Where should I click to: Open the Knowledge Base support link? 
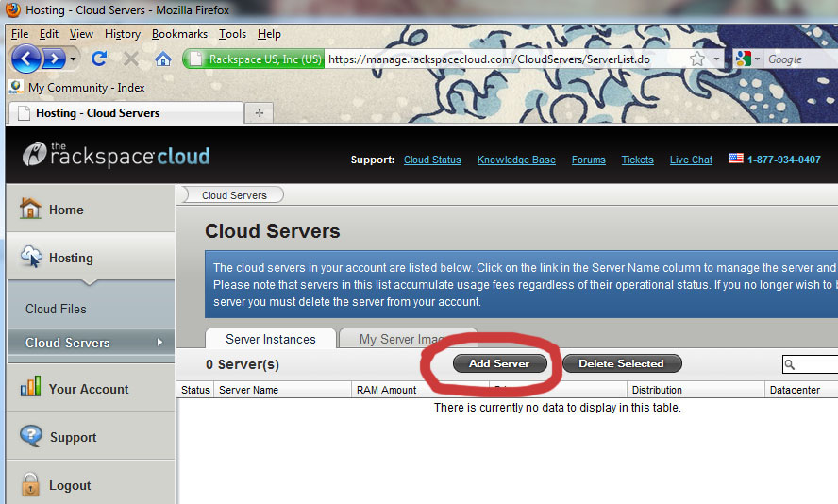(516, 160)
